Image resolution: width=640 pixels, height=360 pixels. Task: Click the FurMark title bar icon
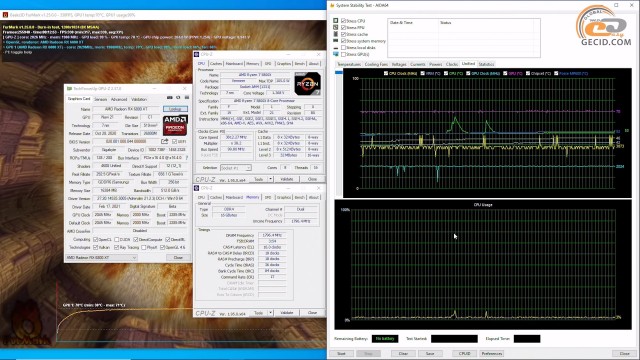click(x=5, y=15)
